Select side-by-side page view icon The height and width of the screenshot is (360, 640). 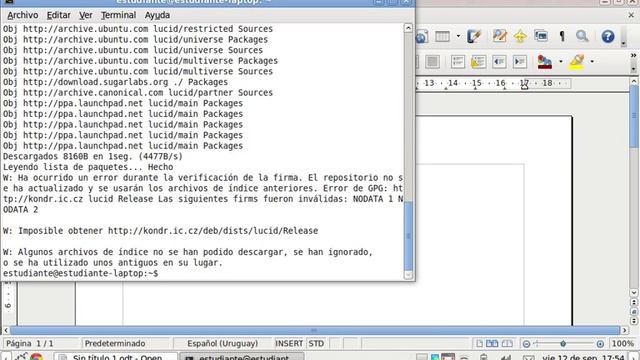492,344
